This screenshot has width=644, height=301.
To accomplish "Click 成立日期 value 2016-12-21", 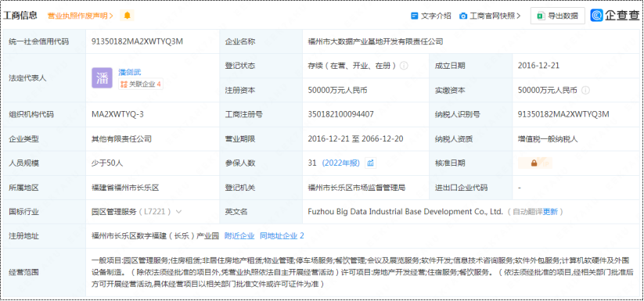I will coord(538,66).
